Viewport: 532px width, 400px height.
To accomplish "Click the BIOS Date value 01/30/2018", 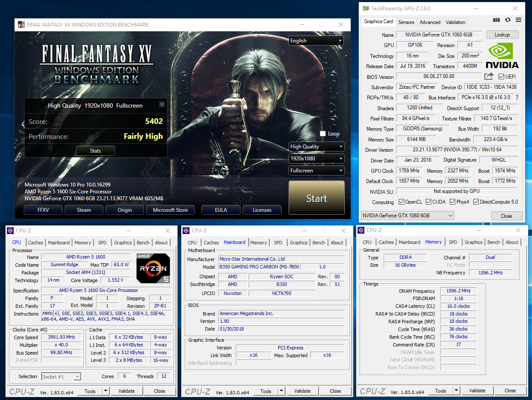I will pyautogui.click(x=281, y=329).
